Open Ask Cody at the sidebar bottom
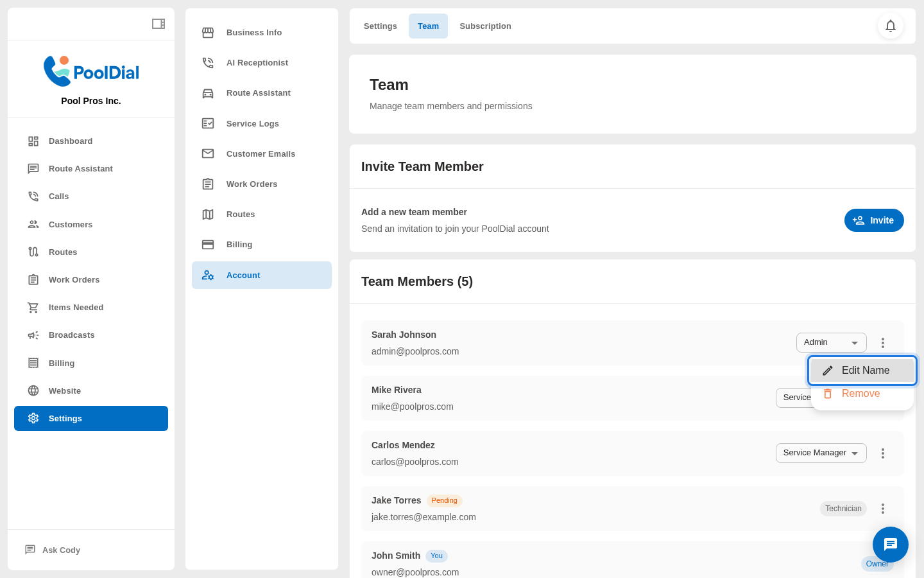 61,550
